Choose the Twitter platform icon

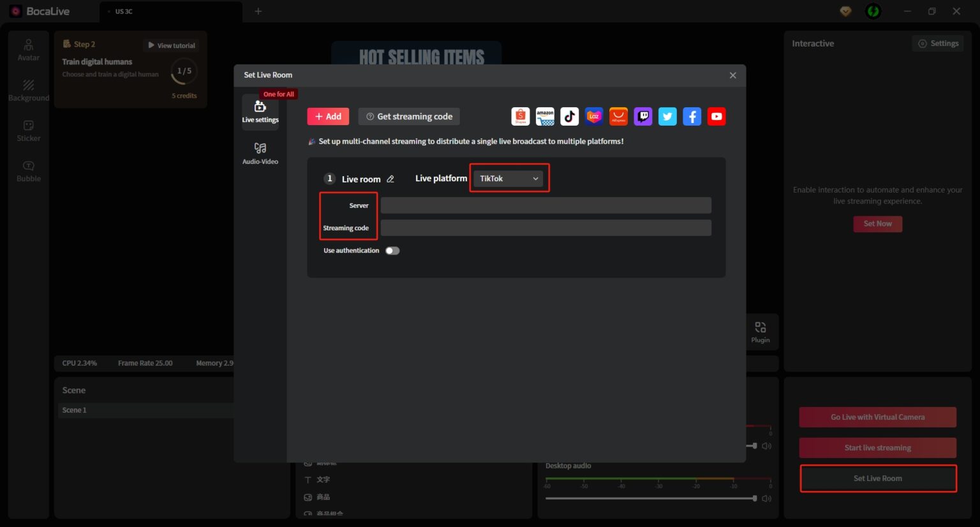(x=667, y=117)
